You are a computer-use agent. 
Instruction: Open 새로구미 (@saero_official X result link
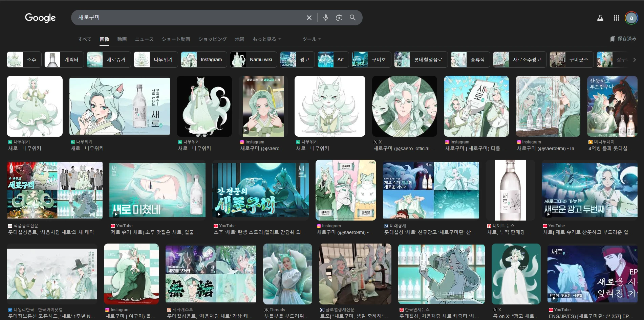(x=404, y=148)
